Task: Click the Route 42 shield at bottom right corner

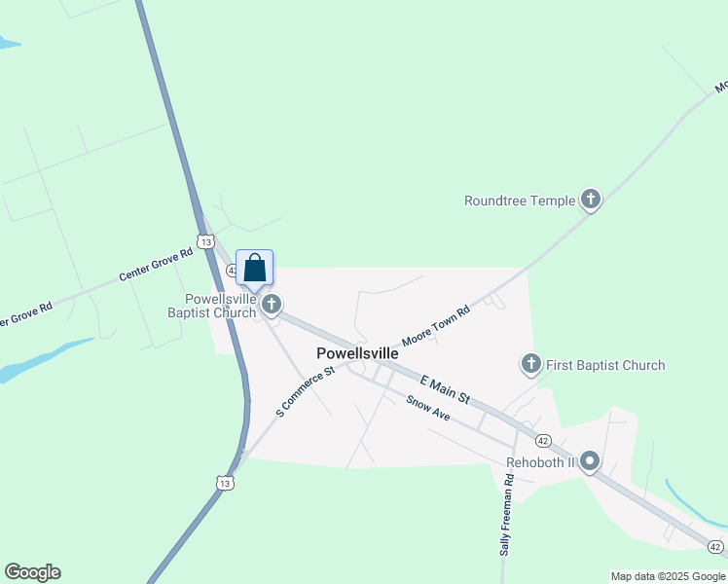Action: point(716,547)
